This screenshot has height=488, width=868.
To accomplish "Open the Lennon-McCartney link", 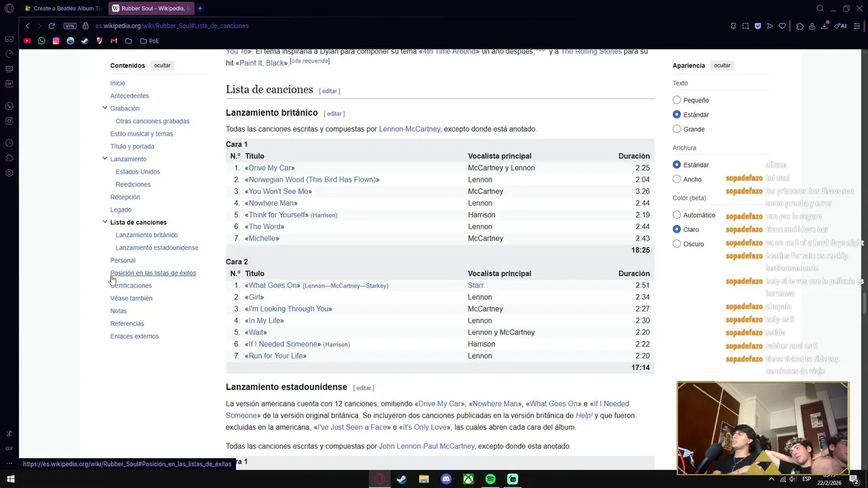I will pos(410,129).
